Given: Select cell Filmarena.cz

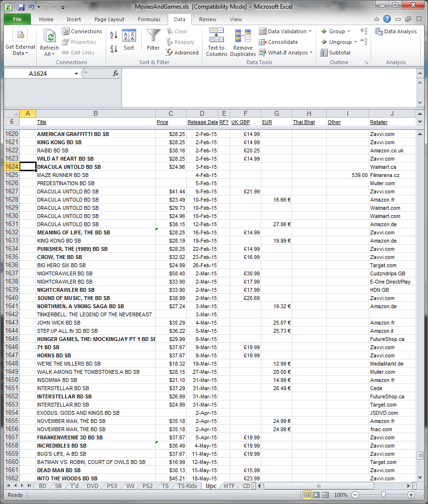Looking at the screenshot, I should (392, 175).
